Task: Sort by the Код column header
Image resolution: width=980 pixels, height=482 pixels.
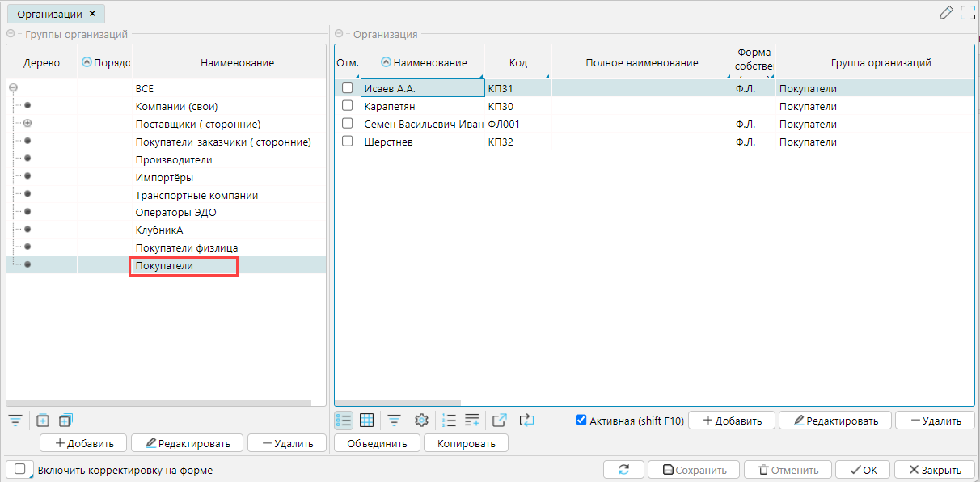Action: pos(517,62)
